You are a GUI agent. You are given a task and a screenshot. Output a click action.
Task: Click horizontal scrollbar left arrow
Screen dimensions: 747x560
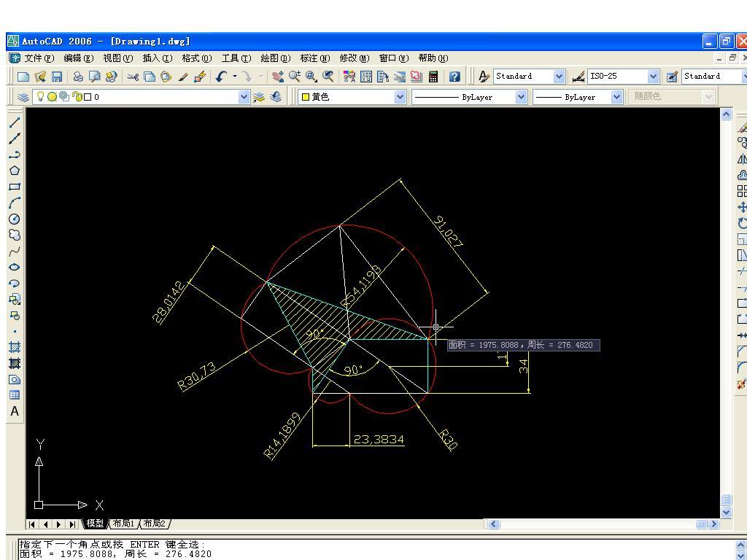click(494, 524)
